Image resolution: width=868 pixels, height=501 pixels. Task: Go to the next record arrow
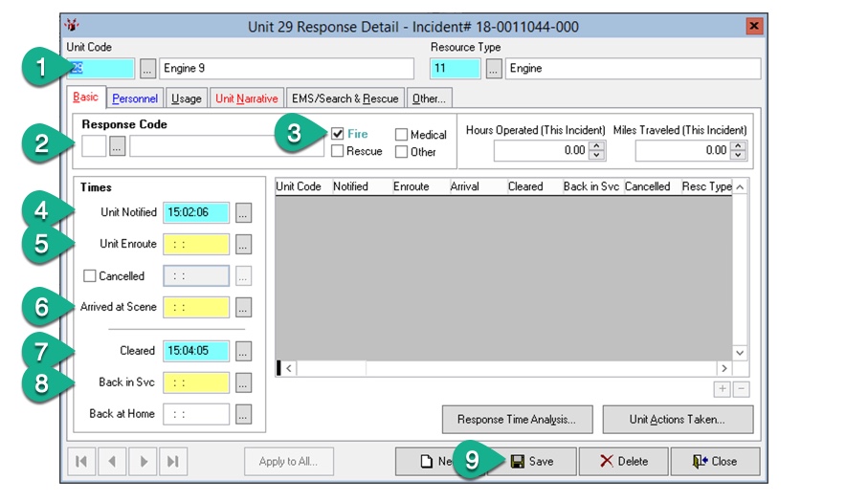tap(142, 461)
